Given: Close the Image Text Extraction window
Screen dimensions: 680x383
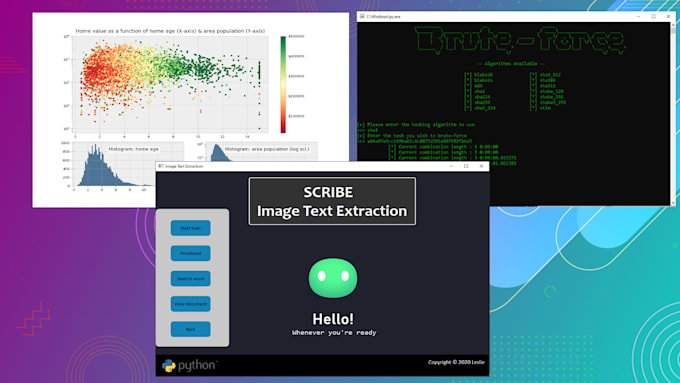Looking at the screenshot, I should coord(481,166).
